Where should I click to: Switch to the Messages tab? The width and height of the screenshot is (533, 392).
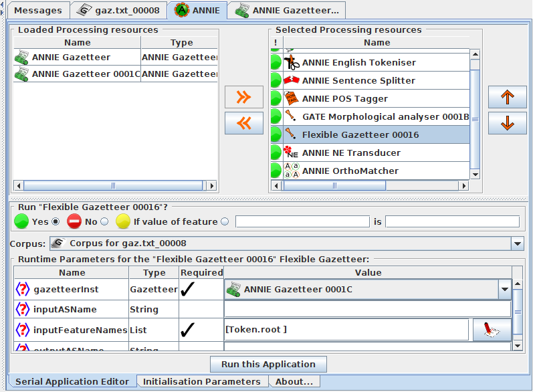pyautogui.click(x=38, y=10)
